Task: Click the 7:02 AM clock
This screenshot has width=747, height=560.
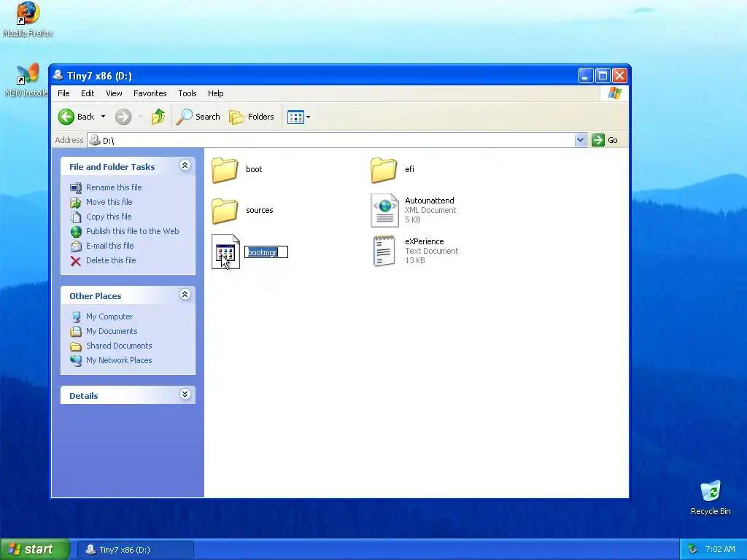Action: (720, 549)
